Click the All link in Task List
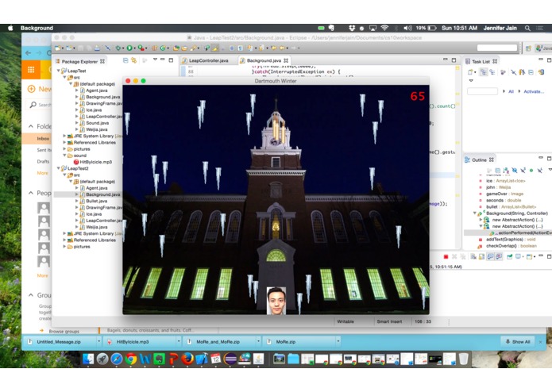Screen dimensions: 552x392 (511, 91)
